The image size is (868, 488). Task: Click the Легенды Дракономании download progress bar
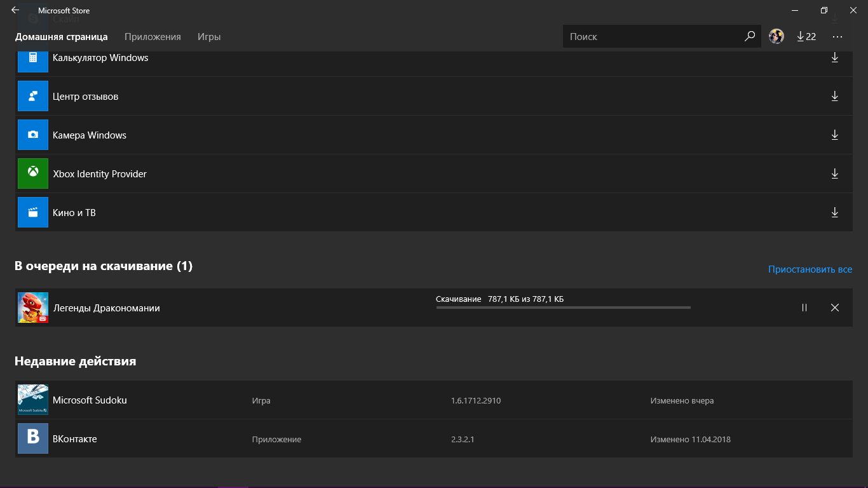563,308
